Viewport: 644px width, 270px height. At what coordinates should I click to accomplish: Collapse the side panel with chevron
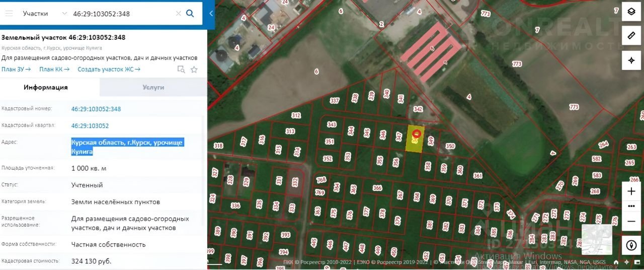point(211,14)
